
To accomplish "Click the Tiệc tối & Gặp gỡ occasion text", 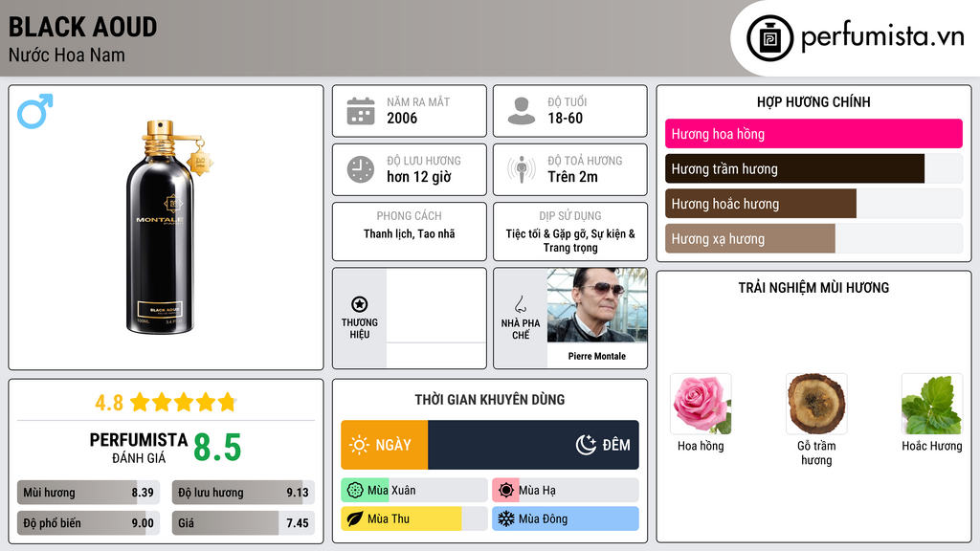I will 570,240.
